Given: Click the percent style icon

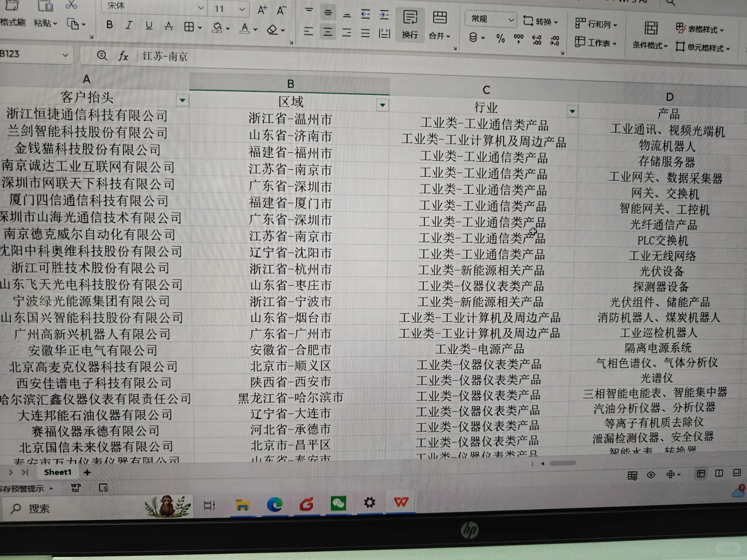Looking at the screenshot, I should (500, 38).
